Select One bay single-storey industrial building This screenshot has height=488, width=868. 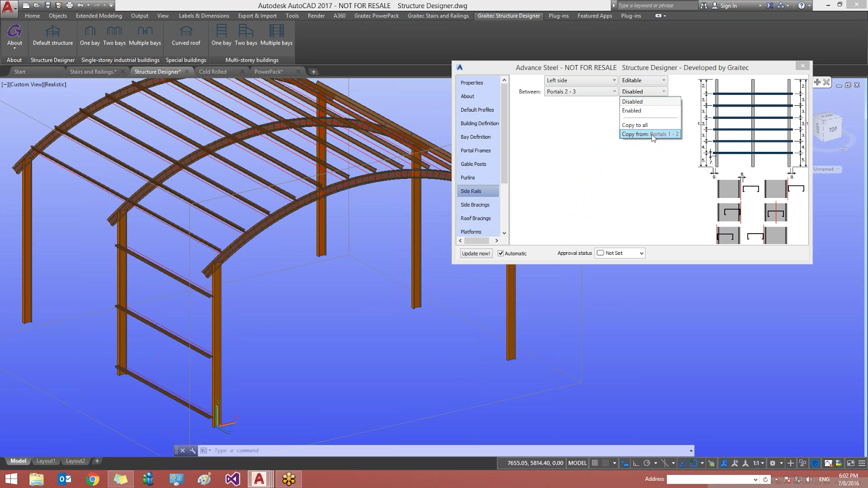(90, 37)
